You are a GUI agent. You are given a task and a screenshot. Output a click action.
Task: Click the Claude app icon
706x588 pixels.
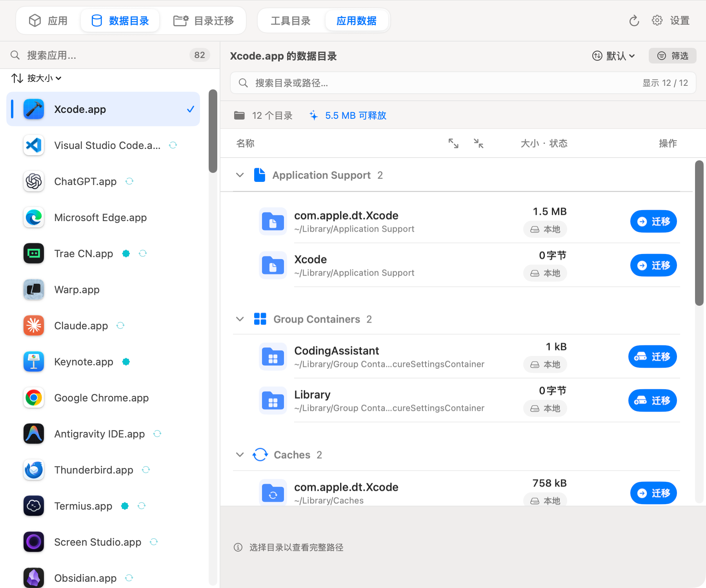pyautogui.click(x=34, y=326)
